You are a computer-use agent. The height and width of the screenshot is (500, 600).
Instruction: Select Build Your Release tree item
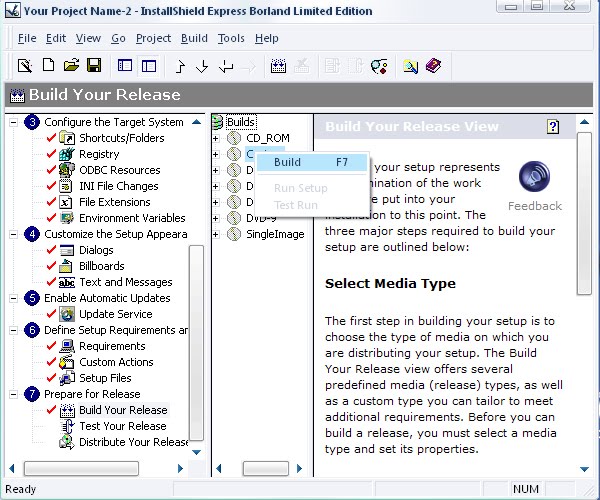[x=123, y=410]
